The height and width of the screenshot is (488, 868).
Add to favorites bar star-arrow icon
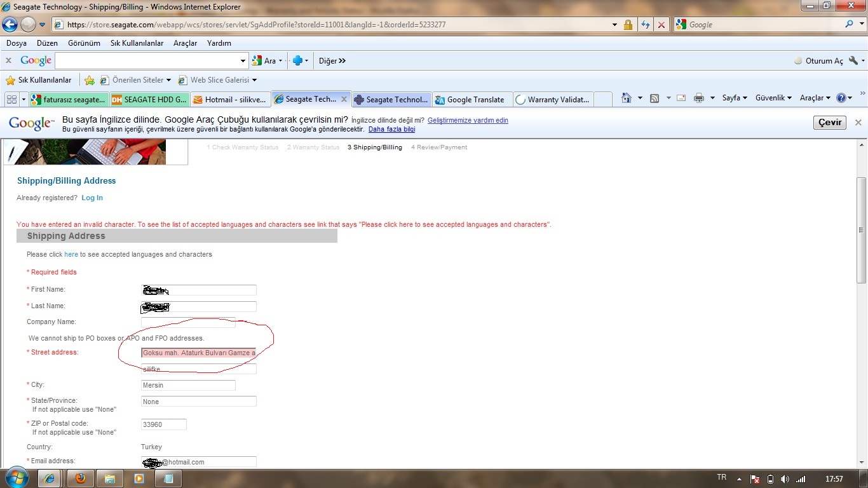point(90,80)
